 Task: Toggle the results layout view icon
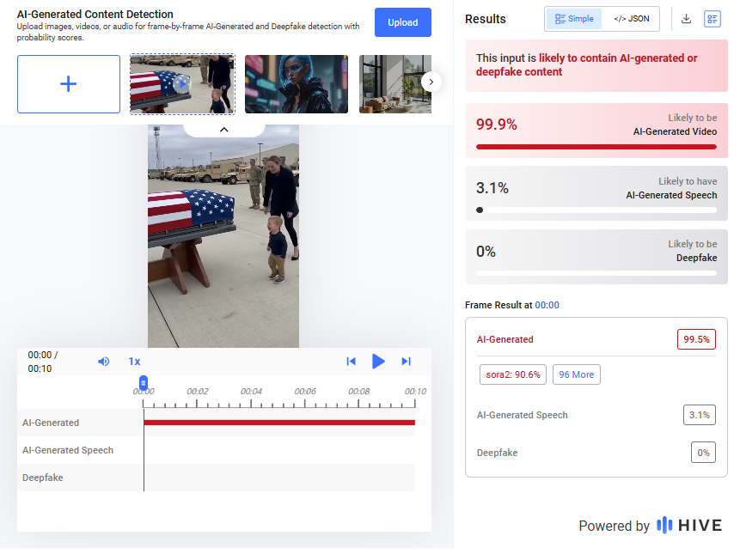(712, 19)
